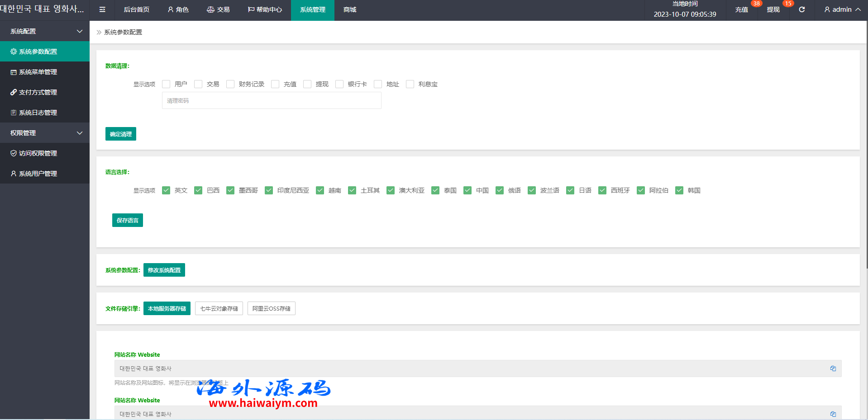The image size is (868, 420).
Task: Uncheck the 英文 language checkbox
Action: (x=166, y=190)
